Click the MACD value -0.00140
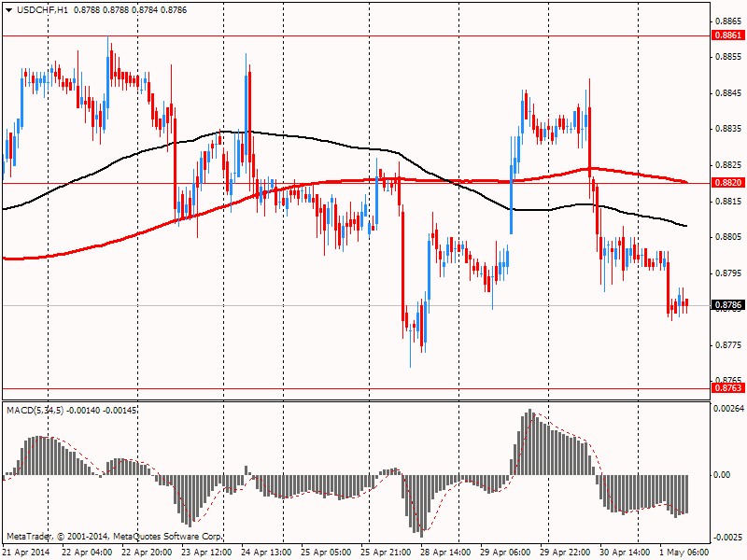 (83, 411)
